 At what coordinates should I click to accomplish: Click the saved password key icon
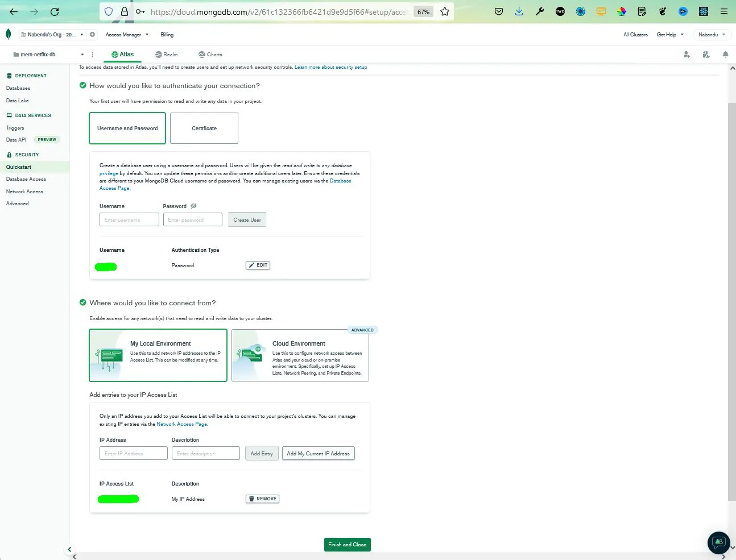pos(140,11)
